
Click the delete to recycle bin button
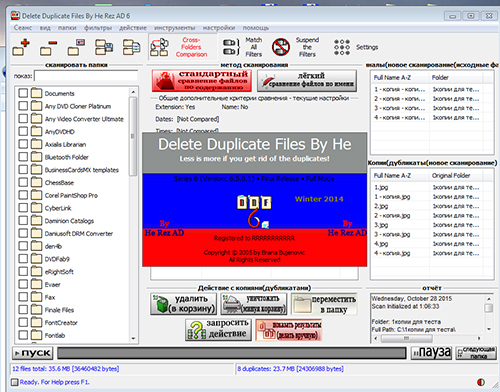pyautogui.click(x=183, y=304)
